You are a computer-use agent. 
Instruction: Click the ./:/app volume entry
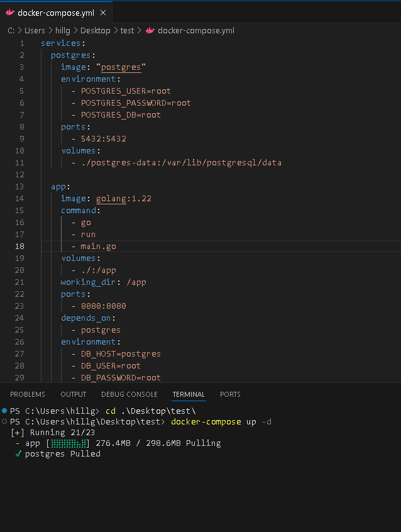[x=99, y=270]
